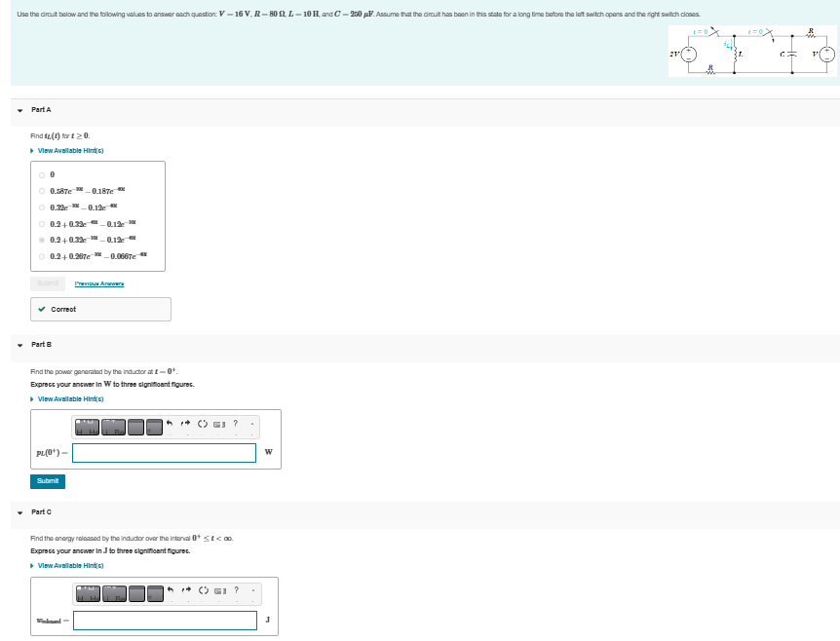Open the keyboard shortcuts icon in Part B's toolbar
840x641 pixels.
(x=220, y=426)
